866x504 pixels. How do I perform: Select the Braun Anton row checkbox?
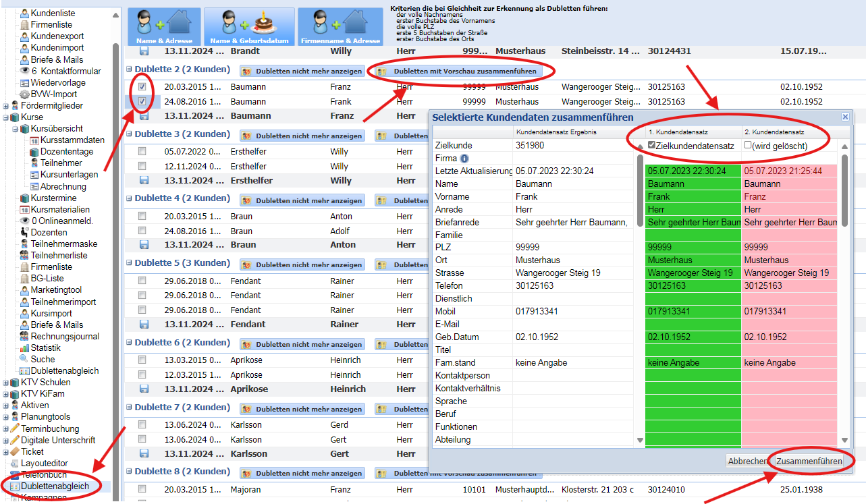(142, 217)
